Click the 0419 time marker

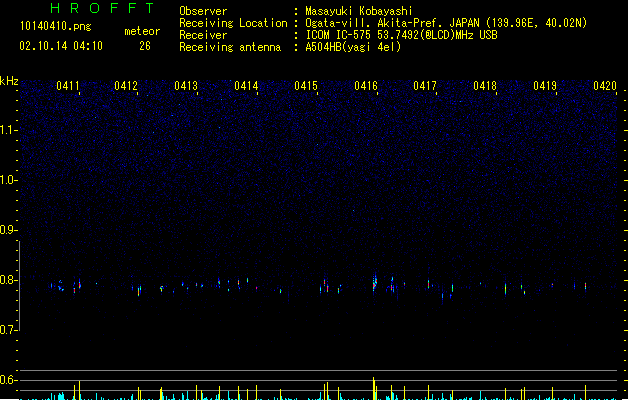[545, 86]
